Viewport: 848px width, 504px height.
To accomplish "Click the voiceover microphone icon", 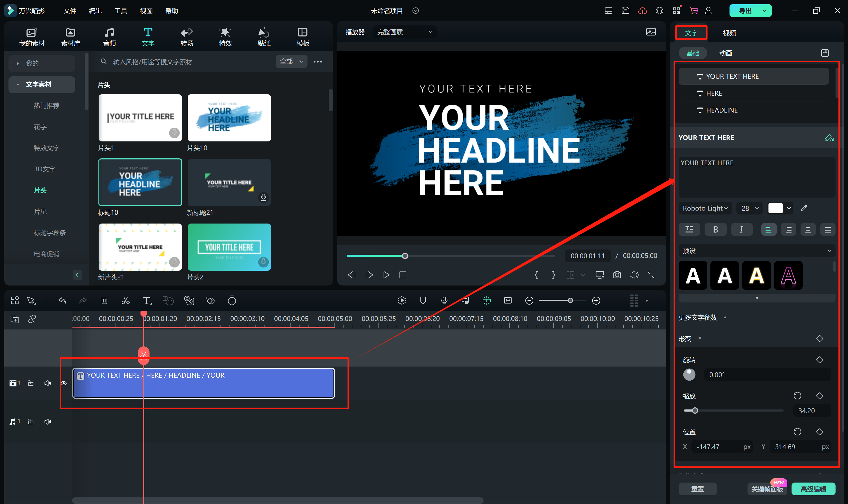I will pyautogui.click(x=444, y=300).
